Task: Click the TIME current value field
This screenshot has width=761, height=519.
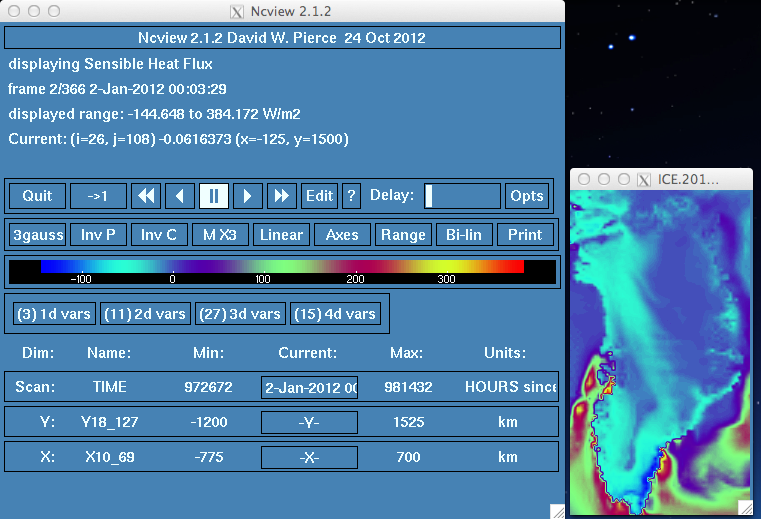Action: (309, 388)
